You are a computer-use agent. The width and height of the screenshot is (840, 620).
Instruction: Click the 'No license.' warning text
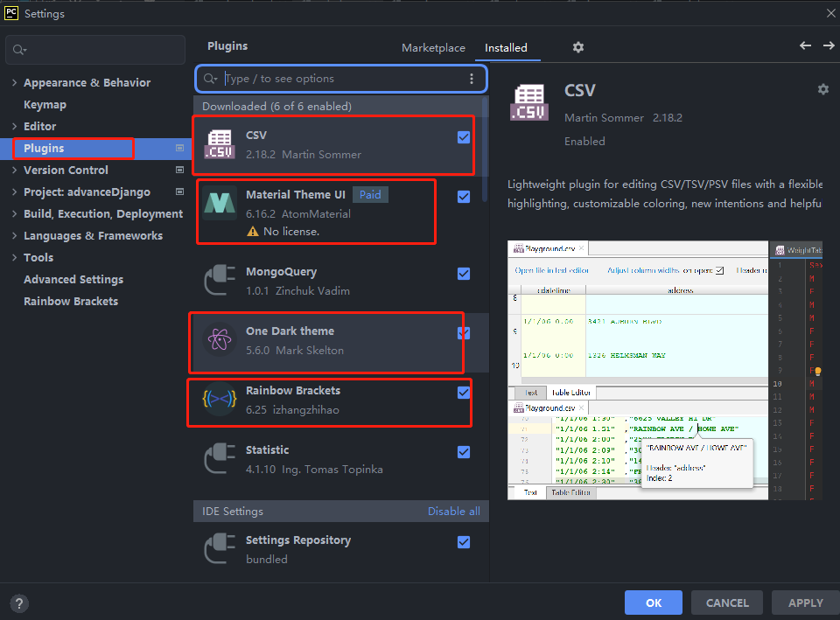click(291, 231)
